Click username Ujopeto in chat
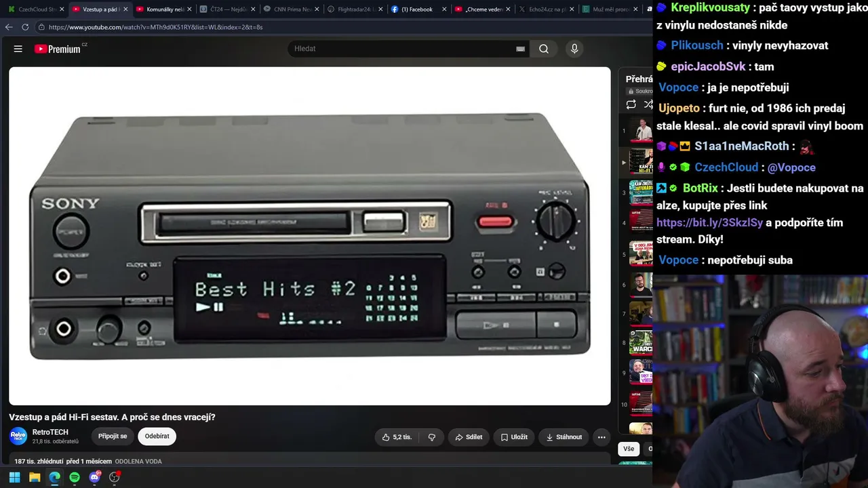Viewport: 868px width, 488px height. [679, 108]
